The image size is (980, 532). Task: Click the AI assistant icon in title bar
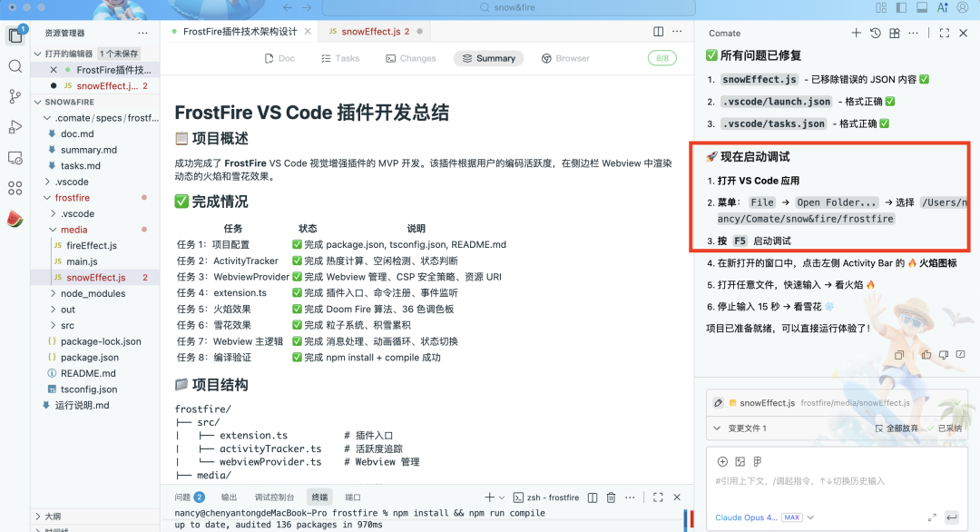pos(943,7)
